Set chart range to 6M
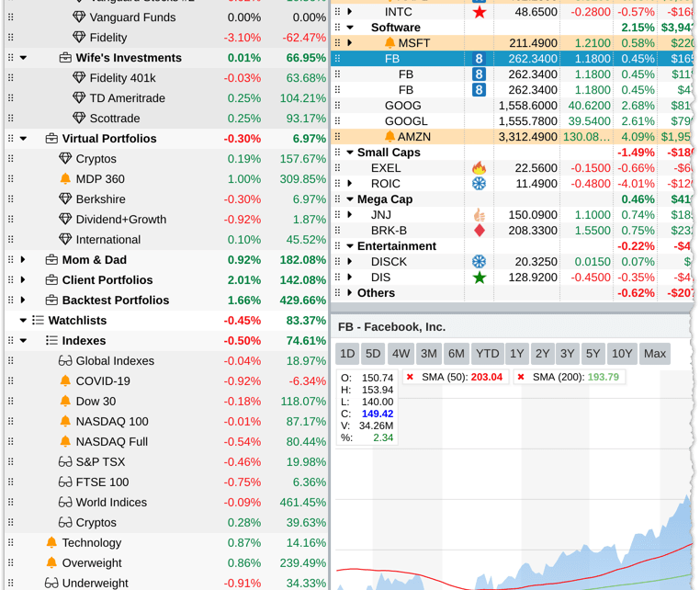The image size is (700, 590). point(457,354)
